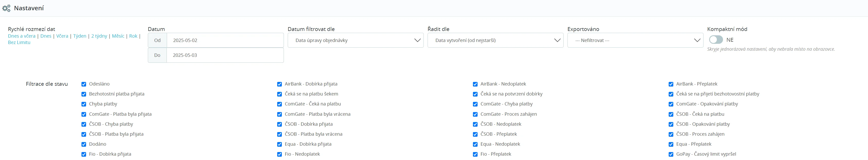868x160 pixels.
Task: Open the Exportováno filter dropdown
Action: (x=635, y=40)
